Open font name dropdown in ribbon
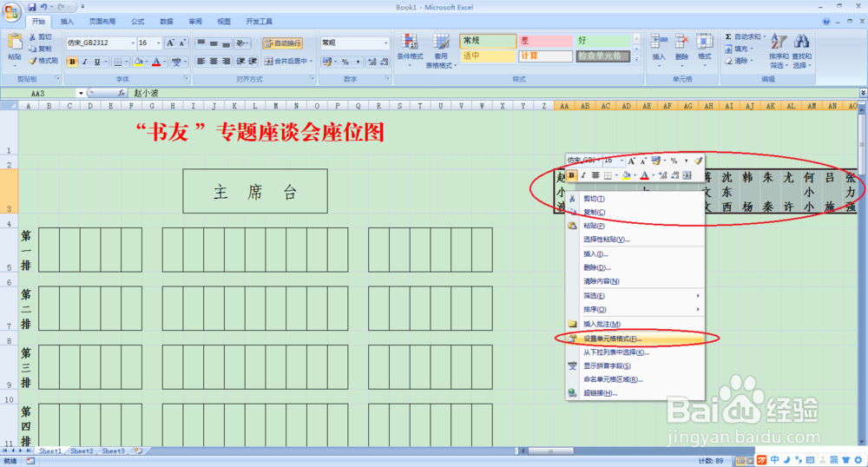 tap(133, 43)
